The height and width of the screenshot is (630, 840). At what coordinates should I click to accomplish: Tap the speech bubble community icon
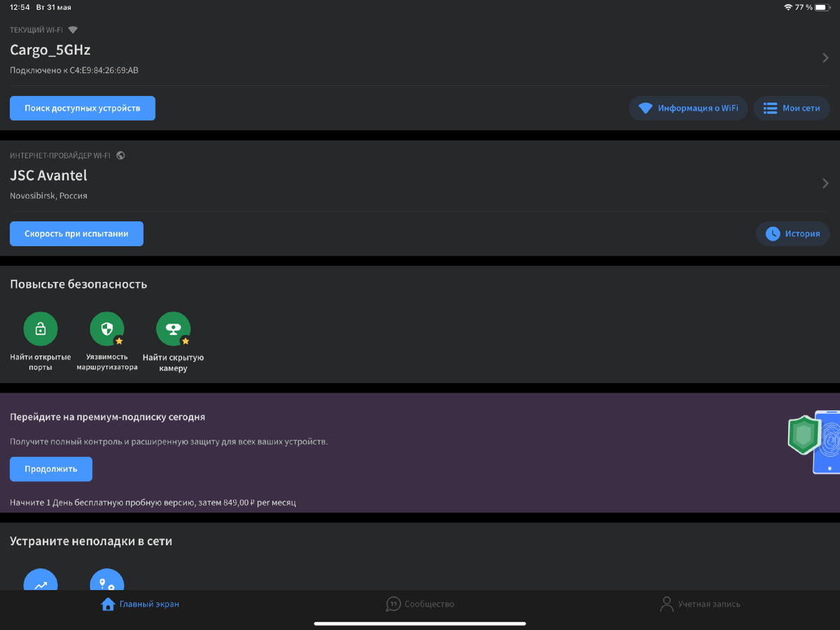(x=393, y=604)
